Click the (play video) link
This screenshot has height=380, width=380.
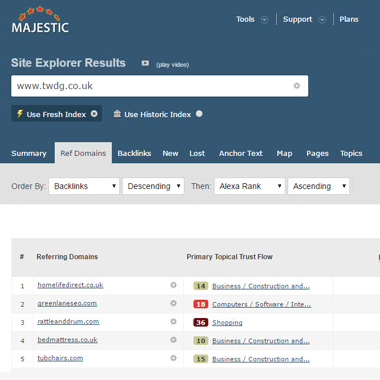click(172, 65)
